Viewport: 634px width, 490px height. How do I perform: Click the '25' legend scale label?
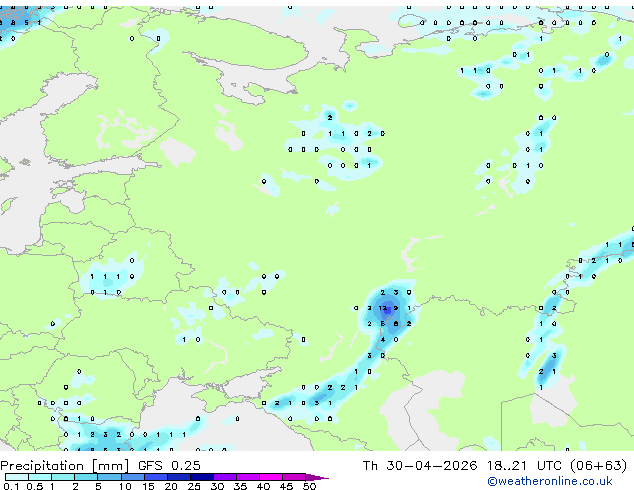pos(194,486)
